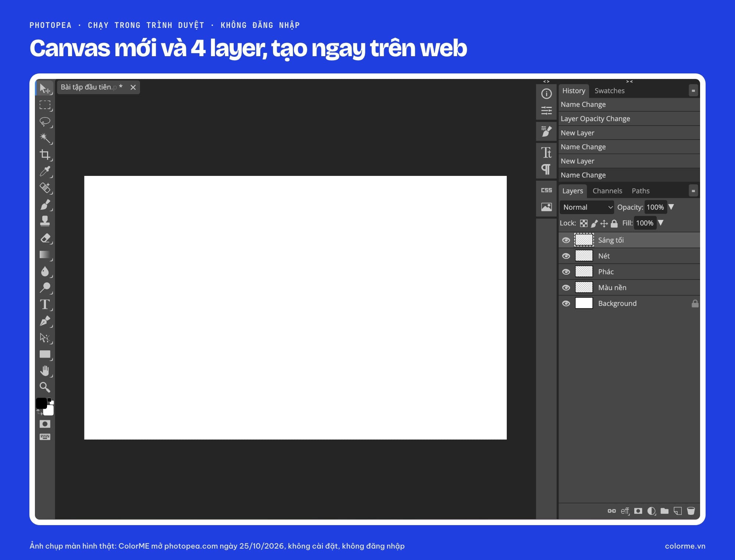
Task: Link layers using the chain icon
Action: coord(612,511)
